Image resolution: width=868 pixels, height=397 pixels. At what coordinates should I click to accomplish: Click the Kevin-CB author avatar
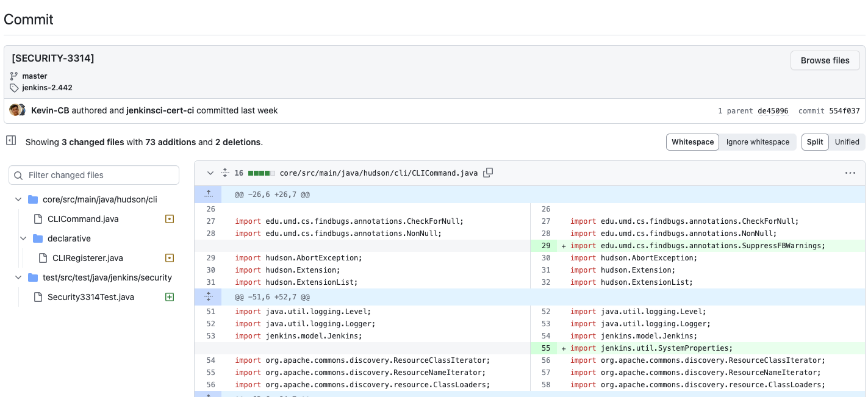click(15, 110)
